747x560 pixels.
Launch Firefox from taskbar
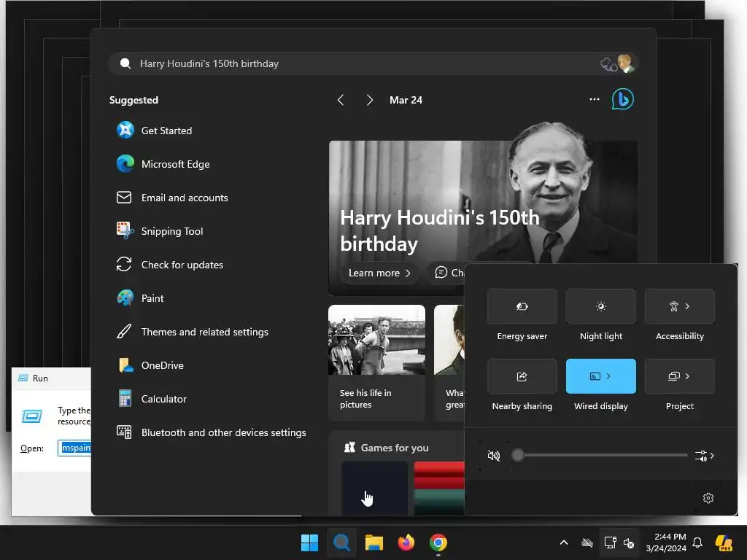pos(406,542)
